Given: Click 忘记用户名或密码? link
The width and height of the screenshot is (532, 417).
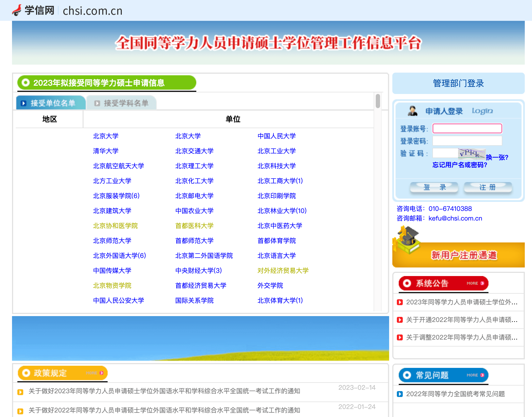Looking at the screenshot, I should (x=460, y=165).
